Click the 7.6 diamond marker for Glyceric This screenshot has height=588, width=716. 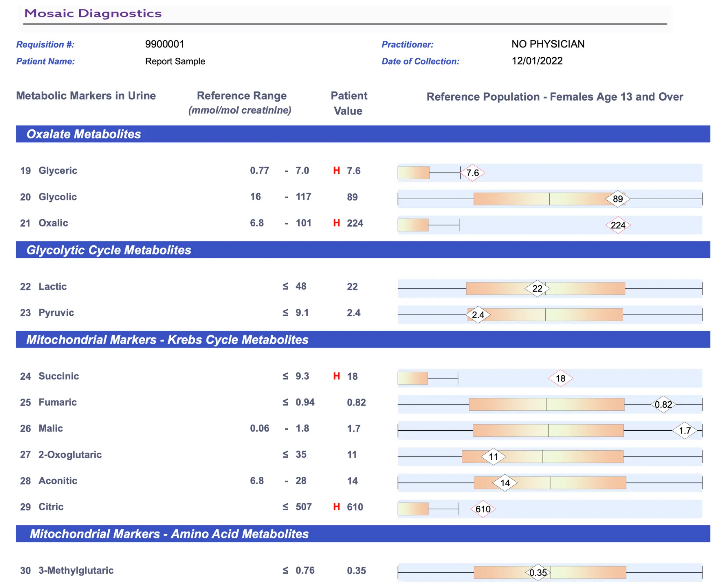coord(472,173)
